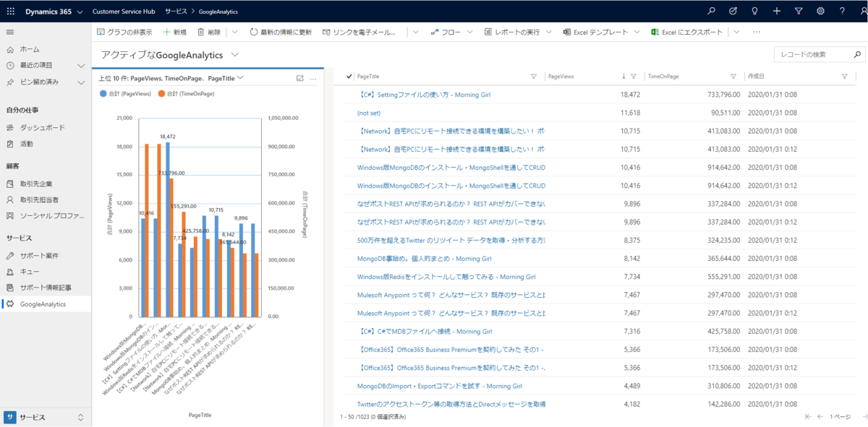868x427 pixels.
Task: Open the Dynamics 365 dropdown chevron
Action: (78, 12)
